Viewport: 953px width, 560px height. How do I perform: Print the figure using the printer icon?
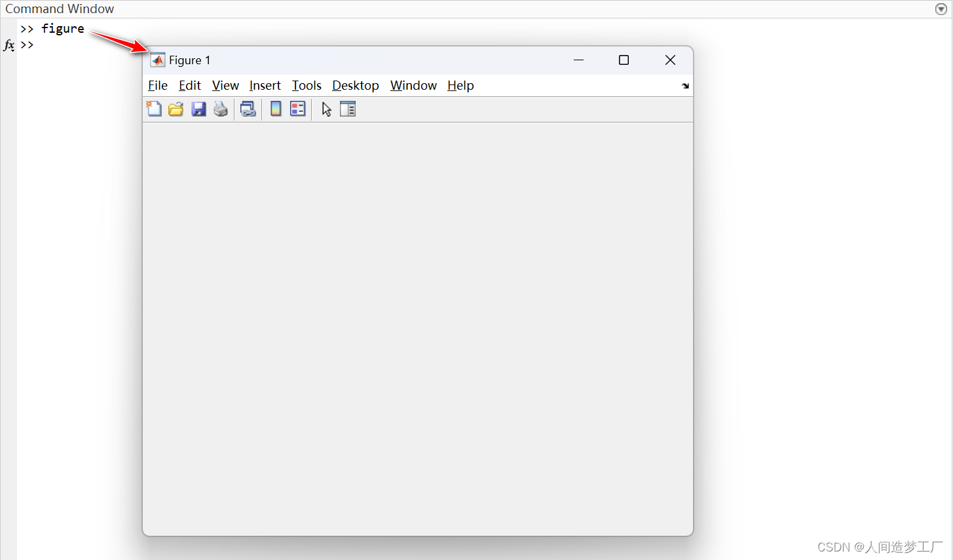click(221, 109)
